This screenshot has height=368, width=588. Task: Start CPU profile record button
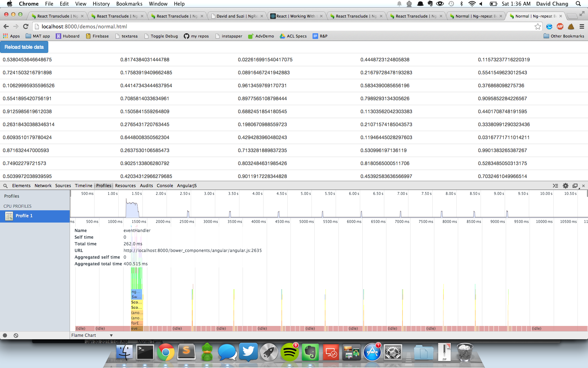point(5,335)
